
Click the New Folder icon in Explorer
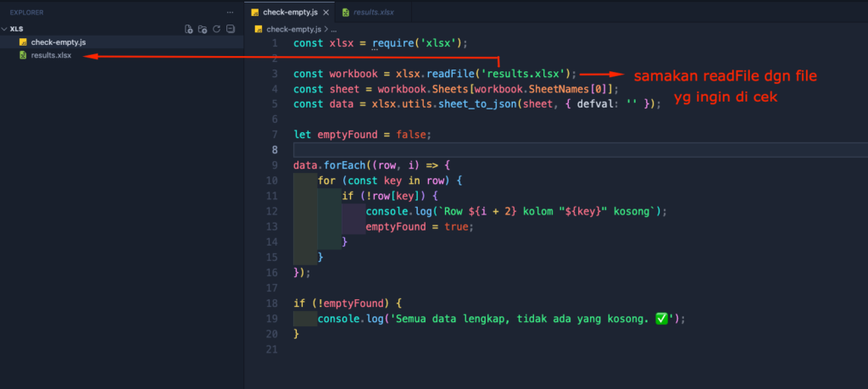(x=203, y=29)
